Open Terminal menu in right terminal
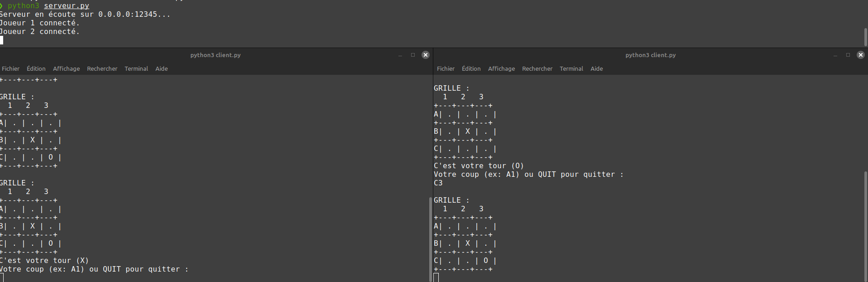 point(571,68)
